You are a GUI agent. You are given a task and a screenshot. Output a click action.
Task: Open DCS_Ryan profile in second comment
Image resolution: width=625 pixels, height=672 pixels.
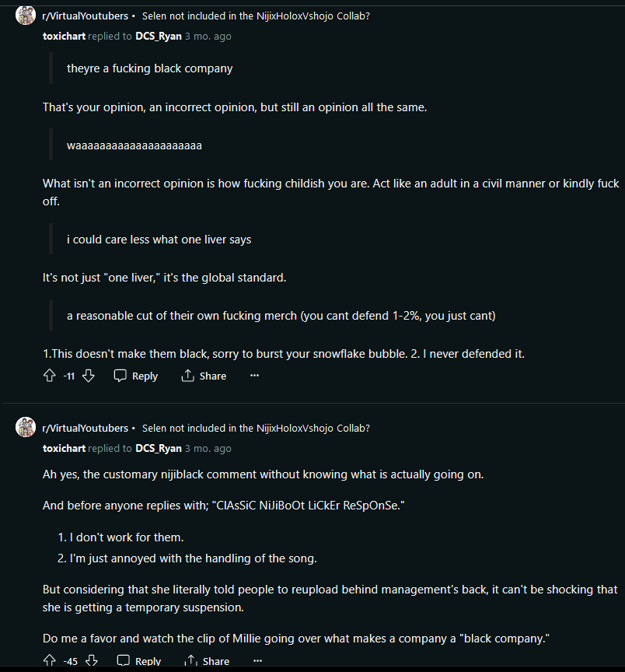pos(159,448)
